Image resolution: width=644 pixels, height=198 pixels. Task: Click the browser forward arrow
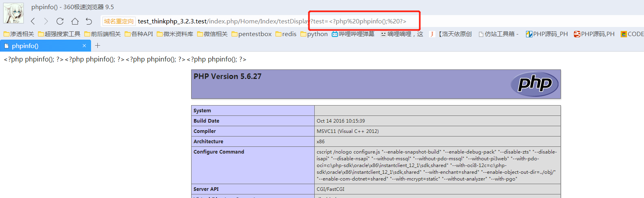point(46,21)
